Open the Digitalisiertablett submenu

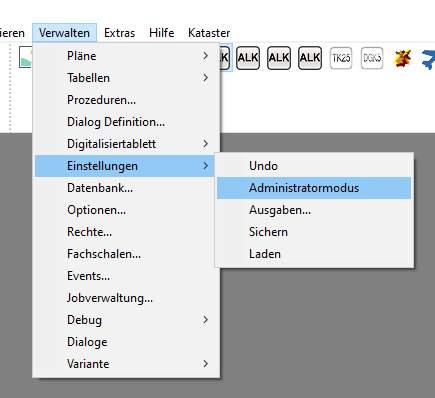[x=126, y=144]
